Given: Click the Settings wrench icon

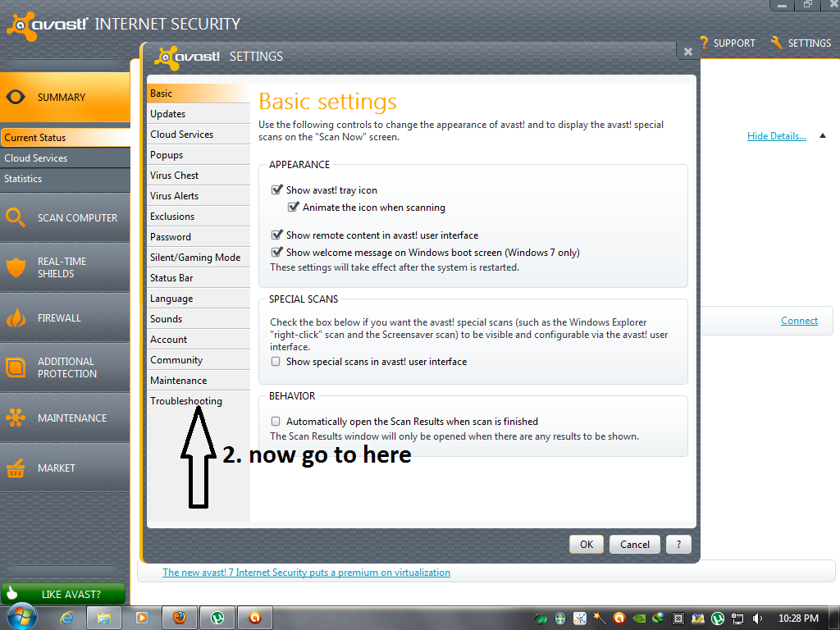Looking at the screenshot, I should [776, 43].
